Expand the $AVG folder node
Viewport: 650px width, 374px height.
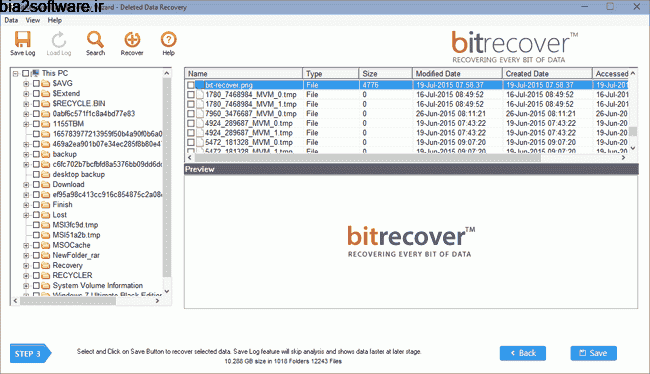[x=26, y=84]
